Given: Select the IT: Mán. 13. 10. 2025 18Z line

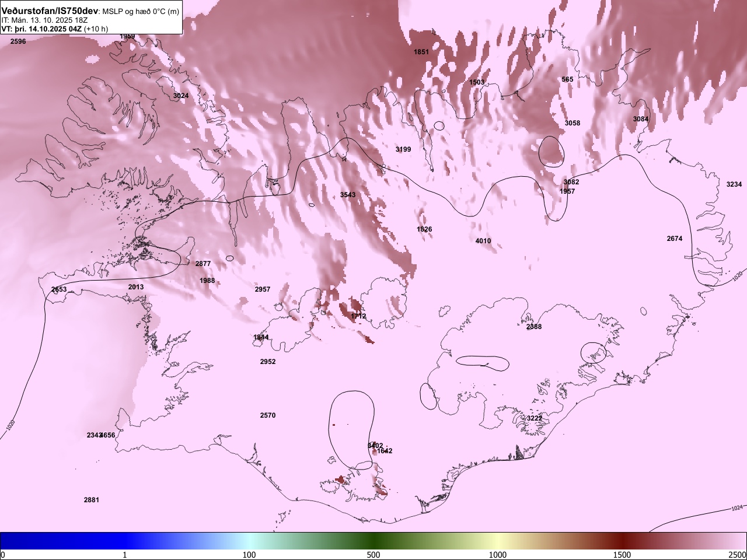Looking at the screenshot, I should tap(44, 20).
